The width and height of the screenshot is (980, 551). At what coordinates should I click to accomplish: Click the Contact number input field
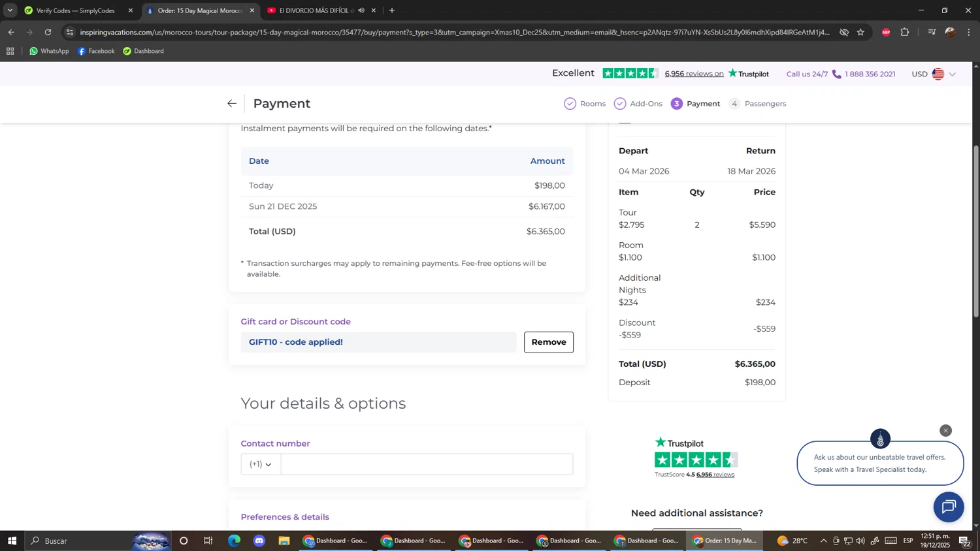[427, 464]
